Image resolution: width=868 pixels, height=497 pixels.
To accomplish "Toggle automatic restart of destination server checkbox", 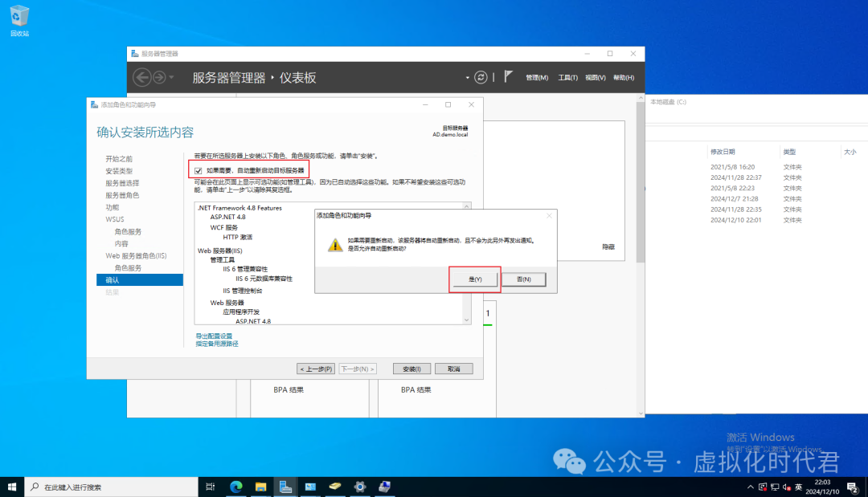I will (x=199, y=170).
